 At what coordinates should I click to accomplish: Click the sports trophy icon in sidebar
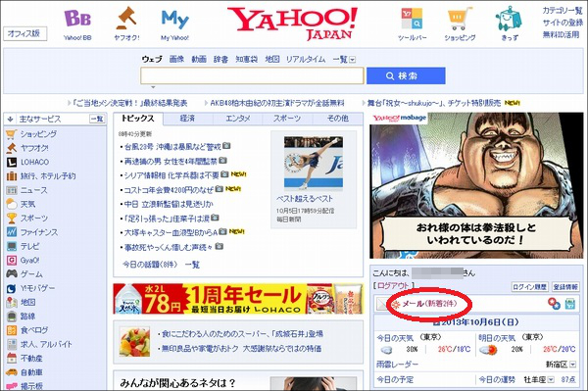coord(12,219)
